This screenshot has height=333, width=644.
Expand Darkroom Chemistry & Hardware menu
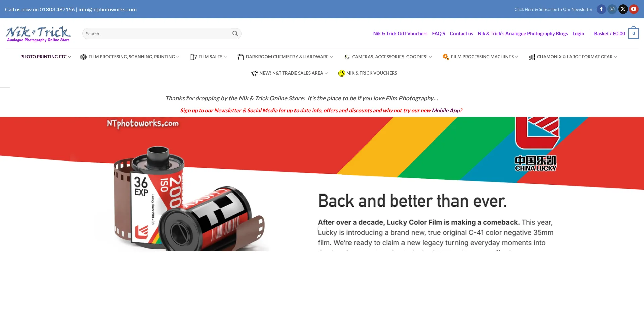285,57
